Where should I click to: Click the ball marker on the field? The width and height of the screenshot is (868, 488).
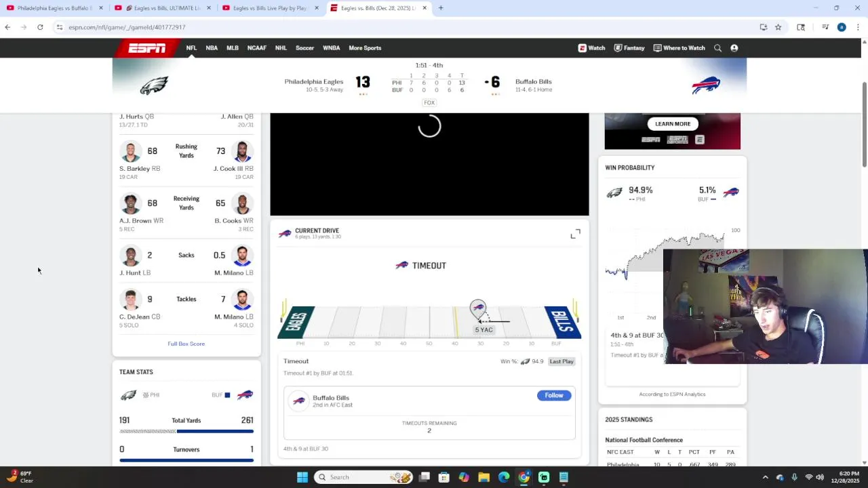pos(478,310)
